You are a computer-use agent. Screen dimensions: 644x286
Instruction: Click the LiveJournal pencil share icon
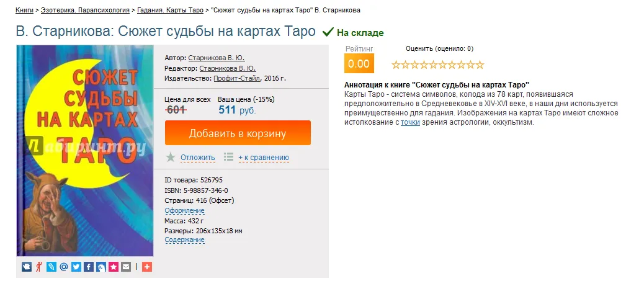pos(51,267)
